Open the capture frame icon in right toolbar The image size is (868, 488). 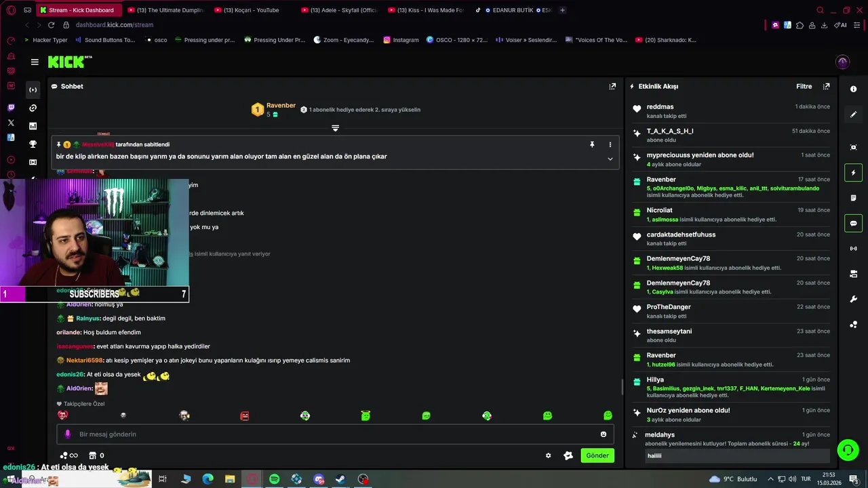point(853,147)
